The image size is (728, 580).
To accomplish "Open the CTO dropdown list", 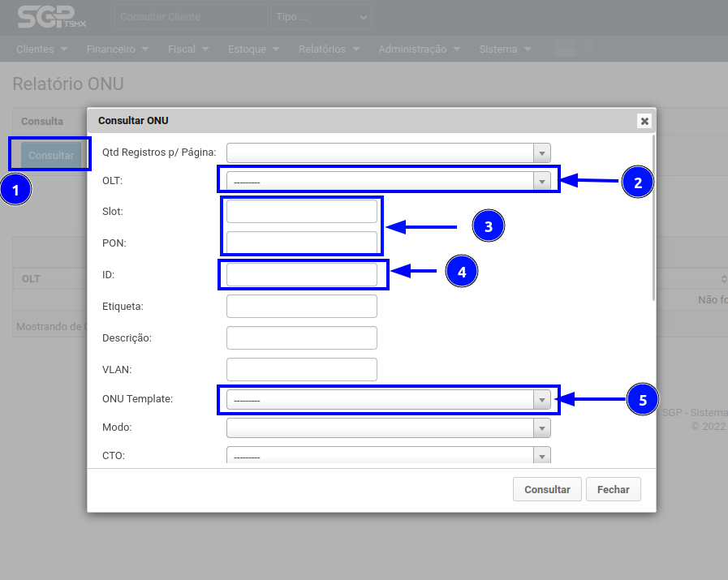I will [388, 456].
